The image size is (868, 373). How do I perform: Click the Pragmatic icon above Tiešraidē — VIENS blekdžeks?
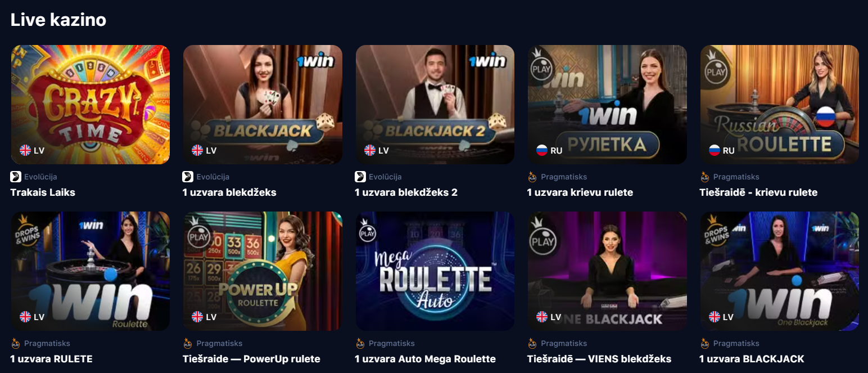click(532, 343)
